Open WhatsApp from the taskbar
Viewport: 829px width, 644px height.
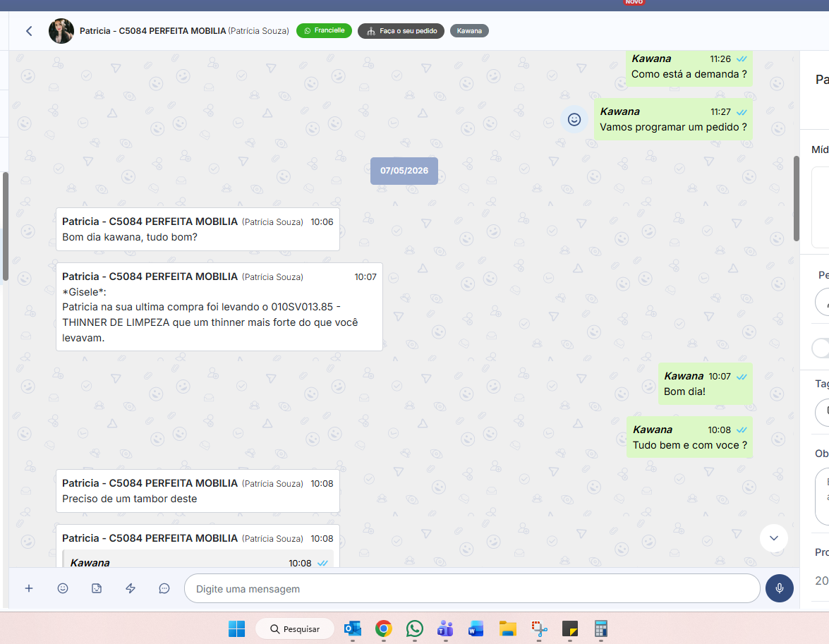click(415, 628)
